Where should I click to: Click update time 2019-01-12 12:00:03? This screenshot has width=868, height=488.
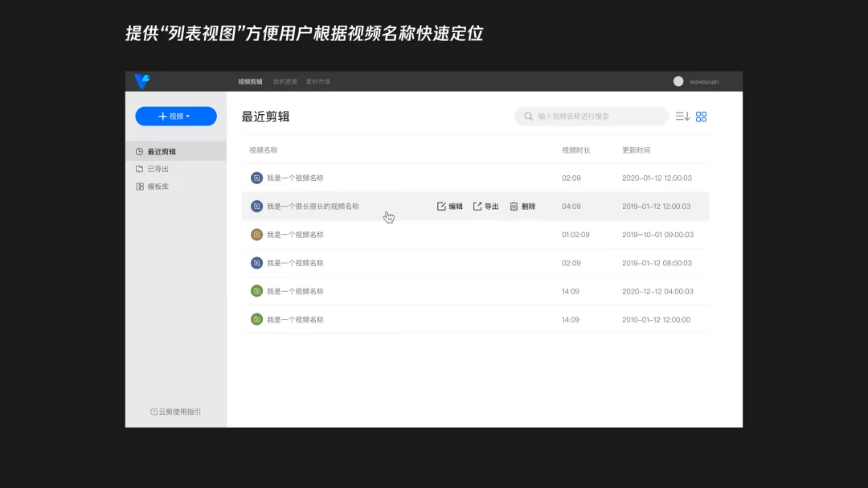click(x=656, y=206)
